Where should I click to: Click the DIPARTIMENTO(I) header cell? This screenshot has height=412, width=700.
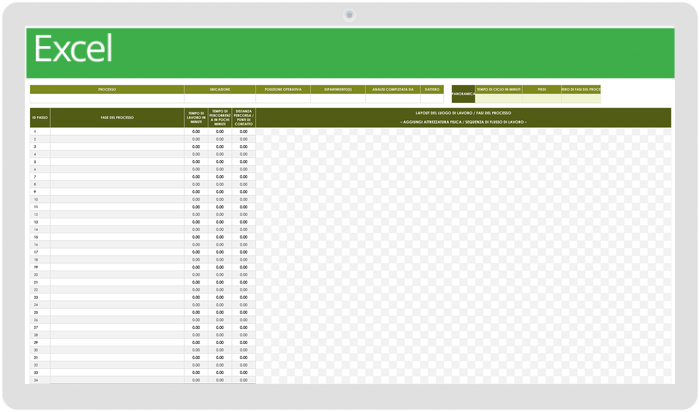coord(338,89)
